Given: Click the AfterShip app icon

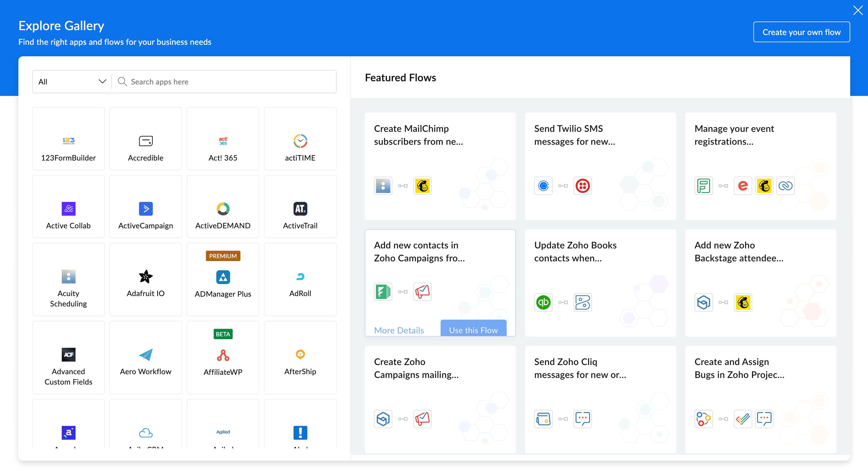Looking at the screenshot, I should pos(300,354).
